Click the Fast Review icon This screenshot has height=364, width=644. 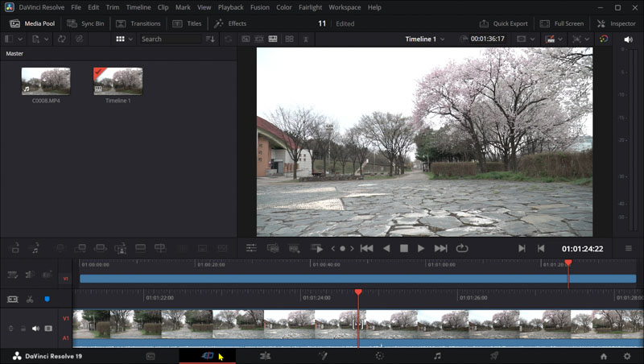(x=316, y=248)
